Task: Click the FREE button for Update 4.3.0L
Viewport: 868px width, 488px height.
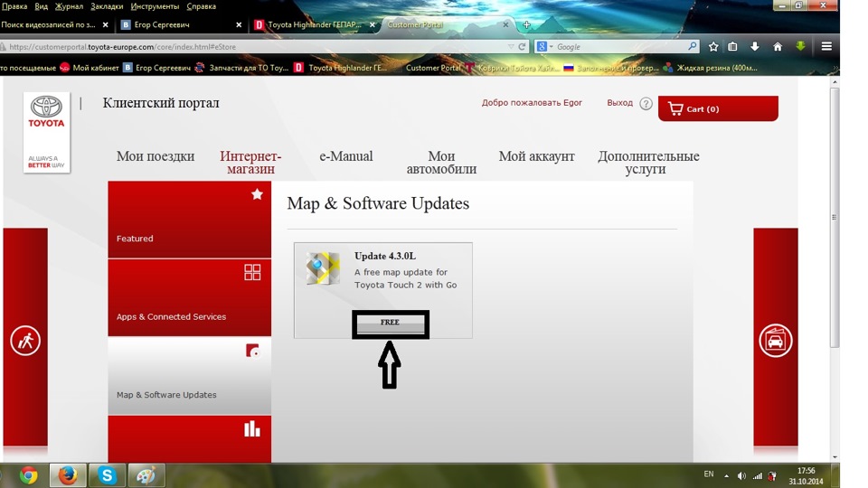Action: click(391, 324)
